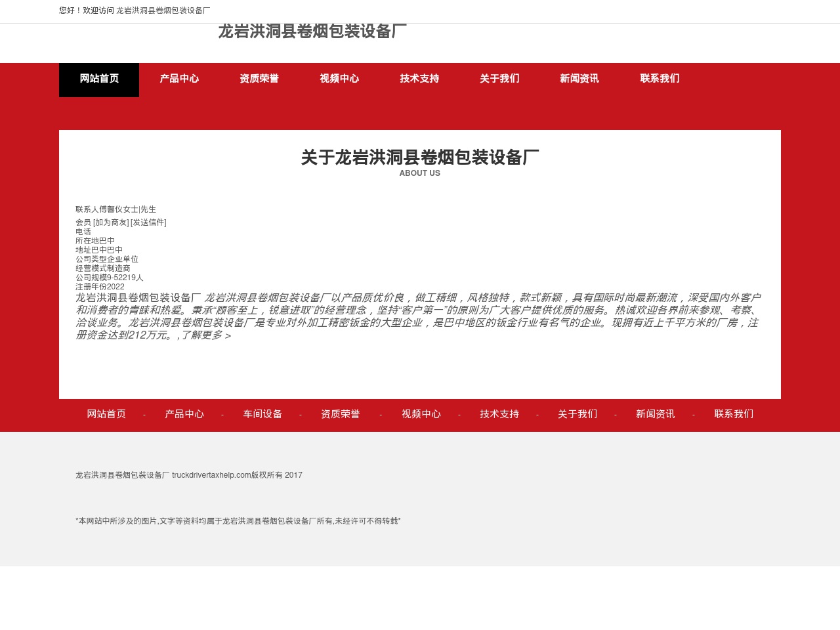Click the 注册年份2022 text
The height and width of the screenshot is (630, 840).
coord(100,287)
